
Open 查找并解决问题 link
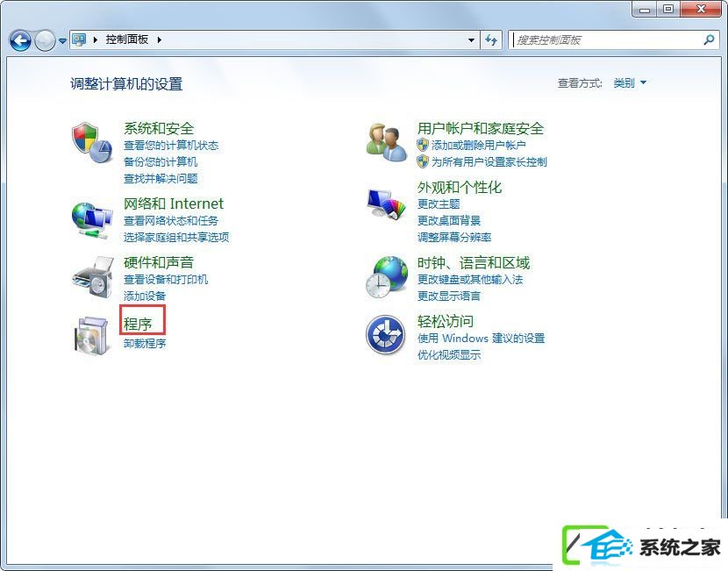click(x=161, y=179)
